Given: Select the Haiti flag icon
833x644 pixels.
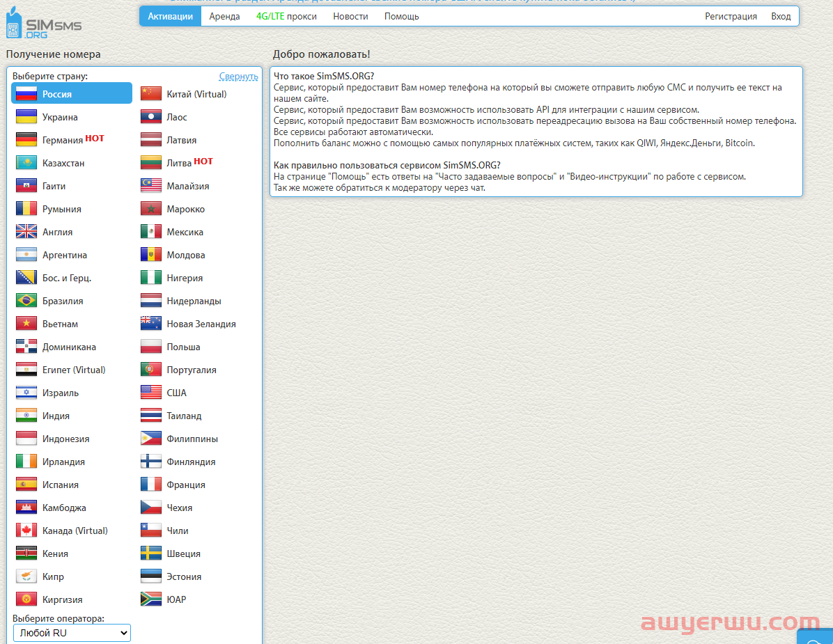Looking at the screenshot, I should pyautogui.click(x=26, y=186).
